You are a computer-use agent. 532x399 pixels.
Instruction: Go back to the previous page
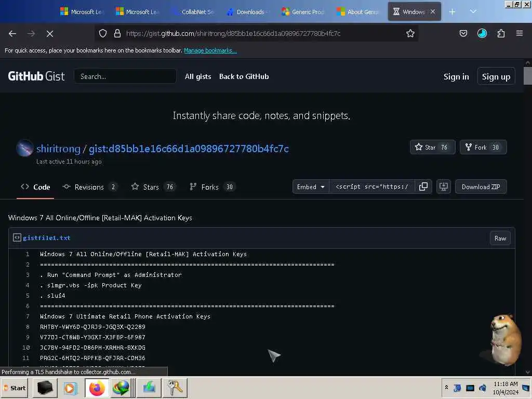click(x=12, y=34)
